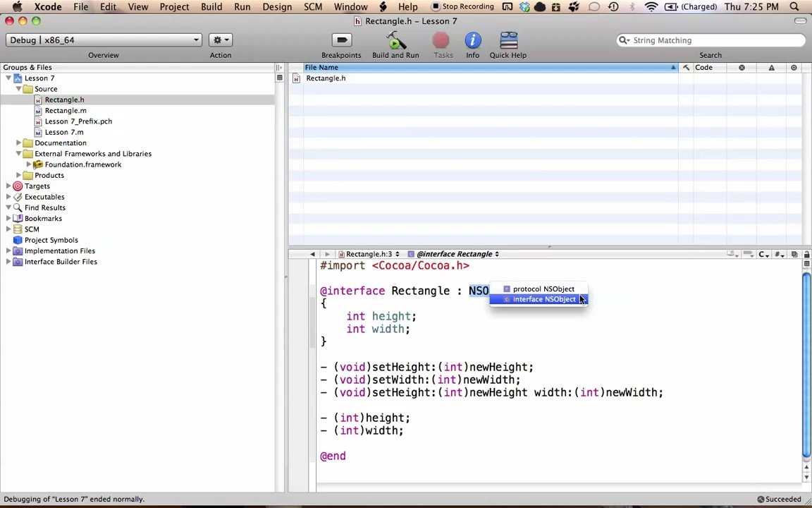Expand the Documentation folder
812x508 pixels.
(18, 143)
